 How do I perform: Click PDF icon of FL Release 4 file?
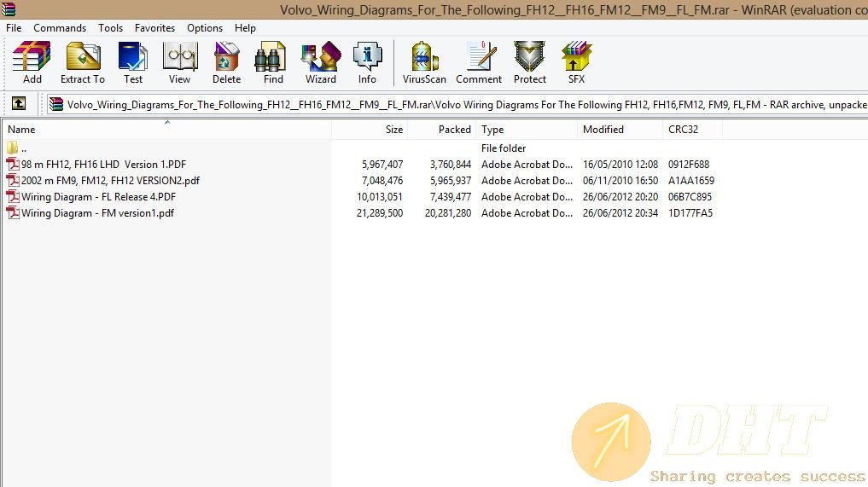(12, 196)
